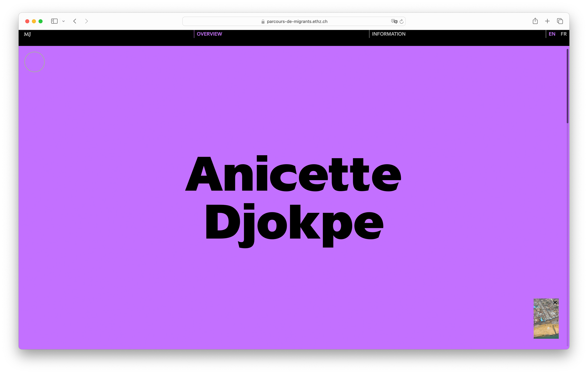
Task: Reload the current page
Action: click(401, 22)
